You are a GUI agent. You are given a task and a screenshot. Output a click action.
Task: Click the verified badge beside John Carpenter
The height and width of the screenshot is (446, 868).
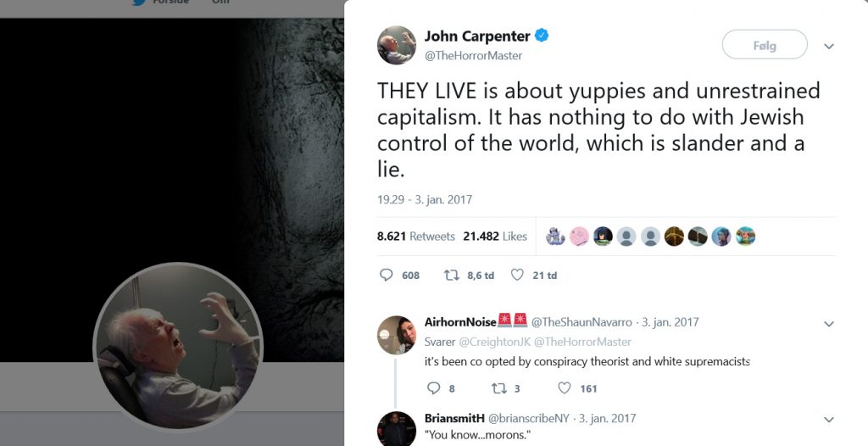(542, 36)
